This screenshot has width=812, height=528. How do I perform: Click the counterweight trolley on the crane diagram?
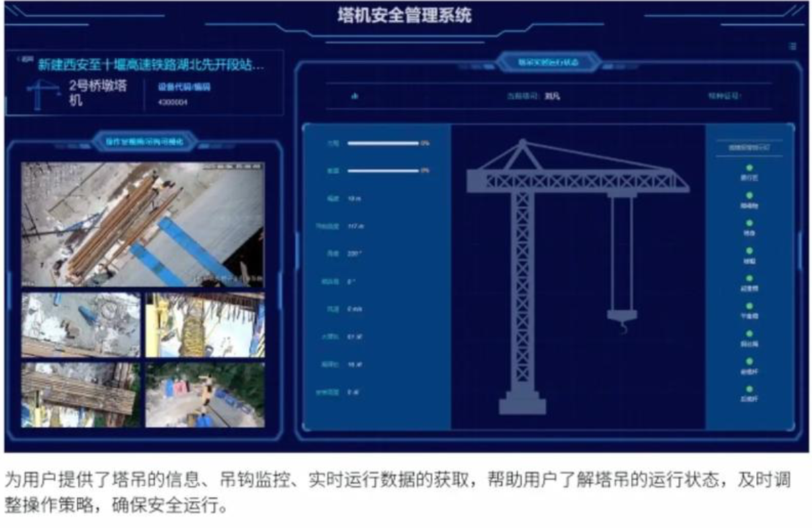(x=621, y=195)
